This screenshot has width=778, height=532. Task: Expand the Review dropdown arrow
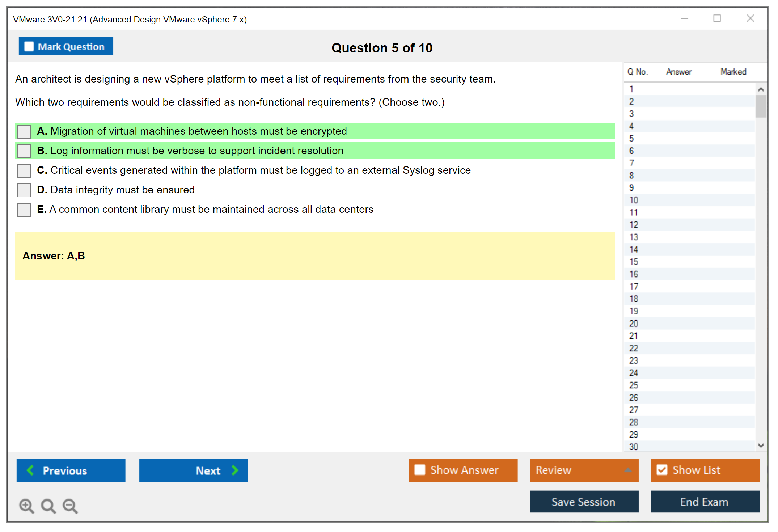tap(628, 470)
